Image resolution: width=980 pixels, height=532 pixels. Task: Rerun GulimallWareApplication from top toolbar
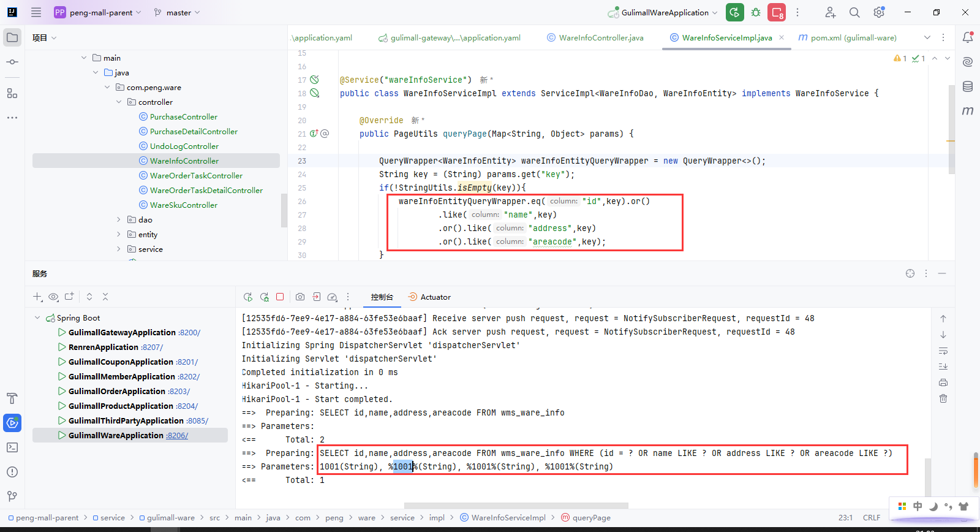tap(734, 12)
